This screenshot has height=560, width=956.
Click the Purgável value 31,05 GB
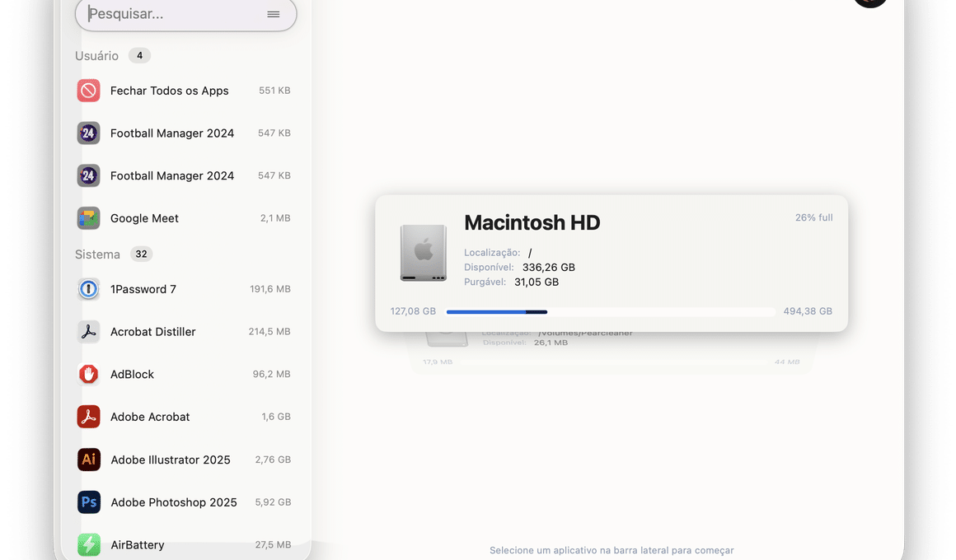(537, 282)
